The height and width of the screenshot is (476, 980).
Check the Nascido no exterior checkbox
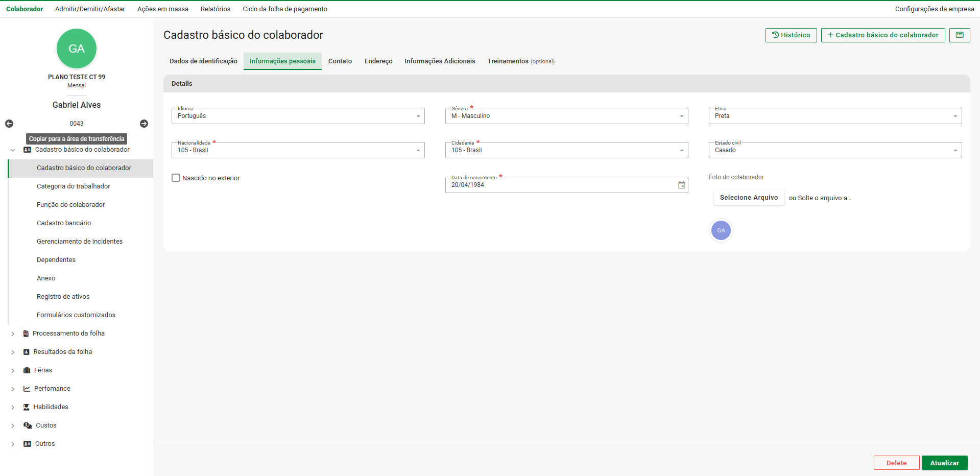[176, 178]
